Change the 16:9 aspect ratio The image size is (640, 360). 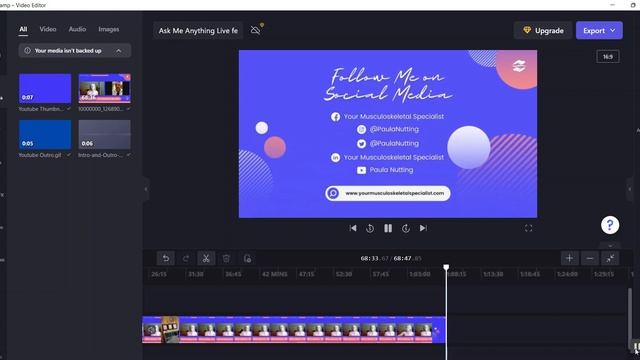pos(608,57)
